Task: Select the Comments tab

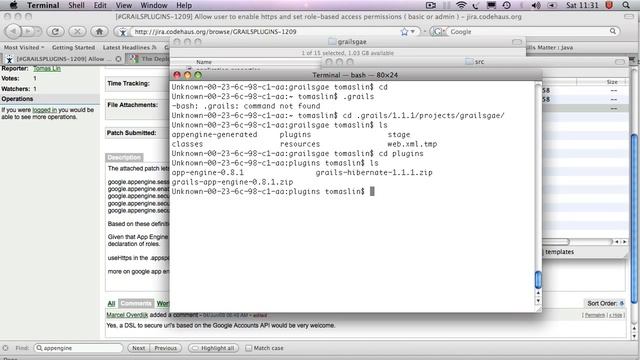Action: click(x=136, y=303)
